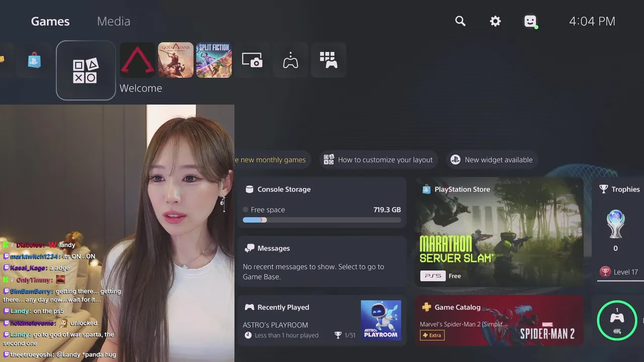The width and height of the screenshot is (644, 362).
Task: Open the PlayStation Store Marathon banner
Action: tap(499, 232)
